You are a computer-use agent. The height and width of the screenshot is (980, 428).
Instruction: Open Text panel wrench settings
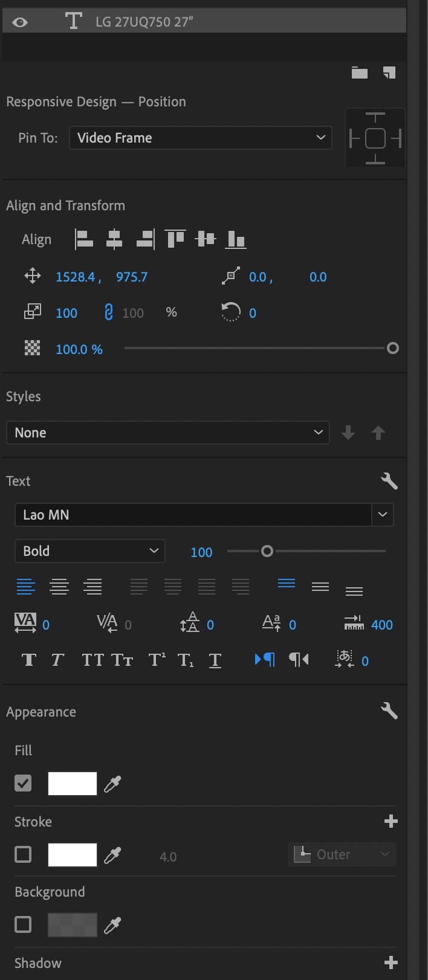tap(389, 481)
